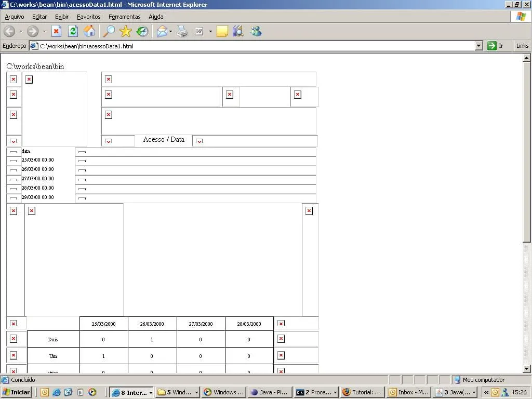
Task: Click the Windows flag logo
Action: 521,17
